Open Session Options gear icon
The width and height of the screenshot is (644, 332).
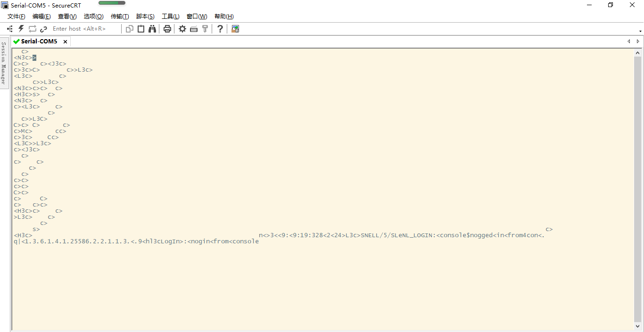[x=182, y=29]
